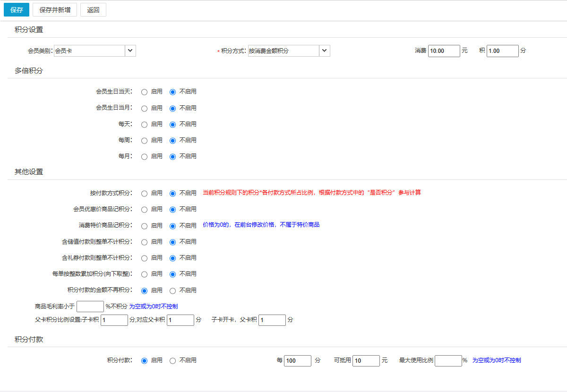Click the 会员卡 combo box field
567x392 pixels.
click(89, 51)
